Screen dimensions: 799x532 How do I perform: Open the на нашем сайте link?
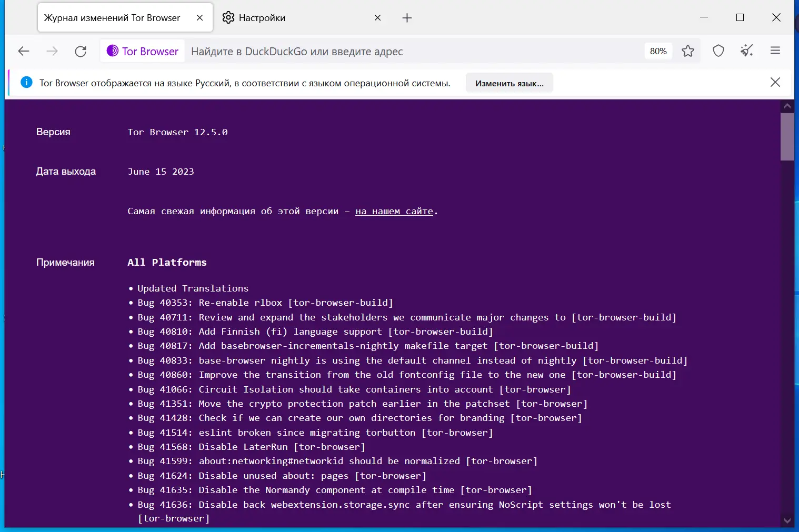394,211
